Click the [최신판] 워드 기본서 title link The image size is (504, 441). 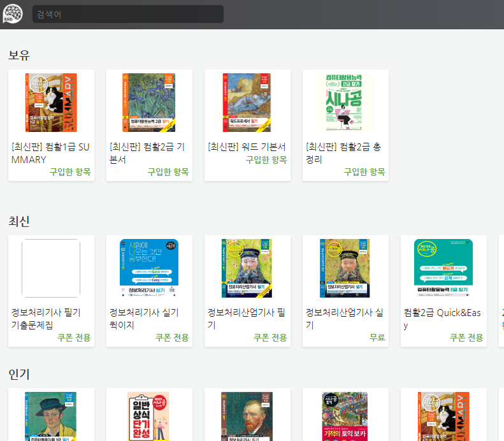pyautogui.click(x=247, y=147)
